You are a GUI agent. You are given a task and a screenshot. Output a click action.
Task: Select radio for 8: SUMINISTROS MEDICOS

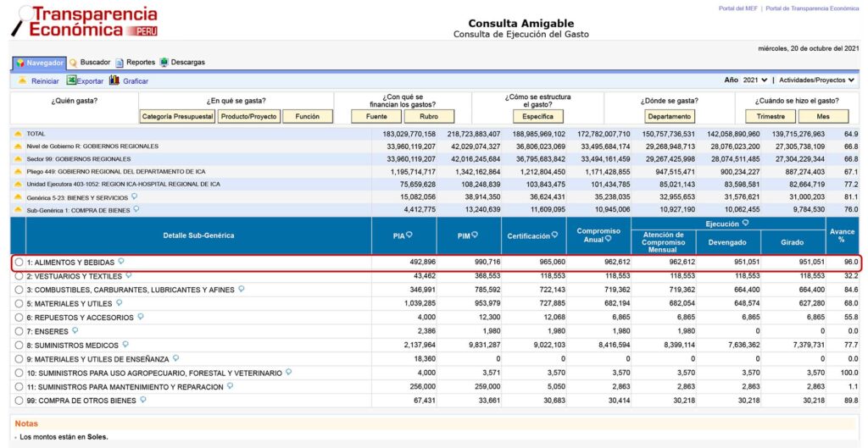pos(19,346)
